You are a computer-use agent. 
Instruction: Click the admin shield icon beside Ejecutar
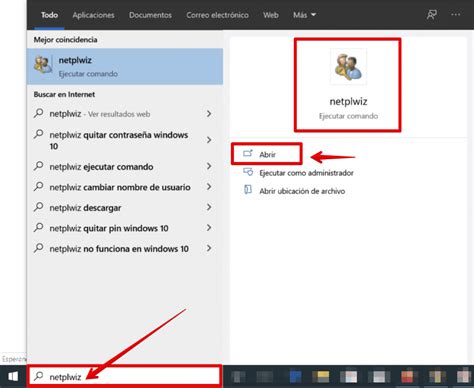pos(248,172)
